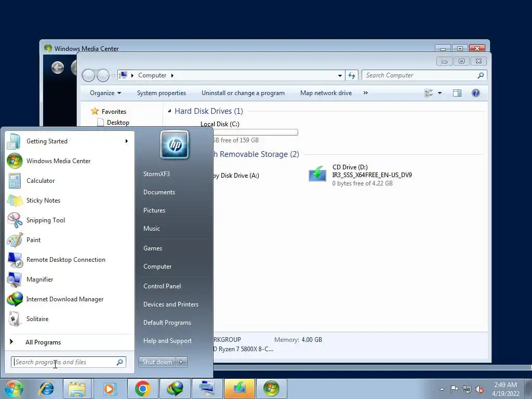Open Help and Support
532x399 pixels.
pos(167,341)
